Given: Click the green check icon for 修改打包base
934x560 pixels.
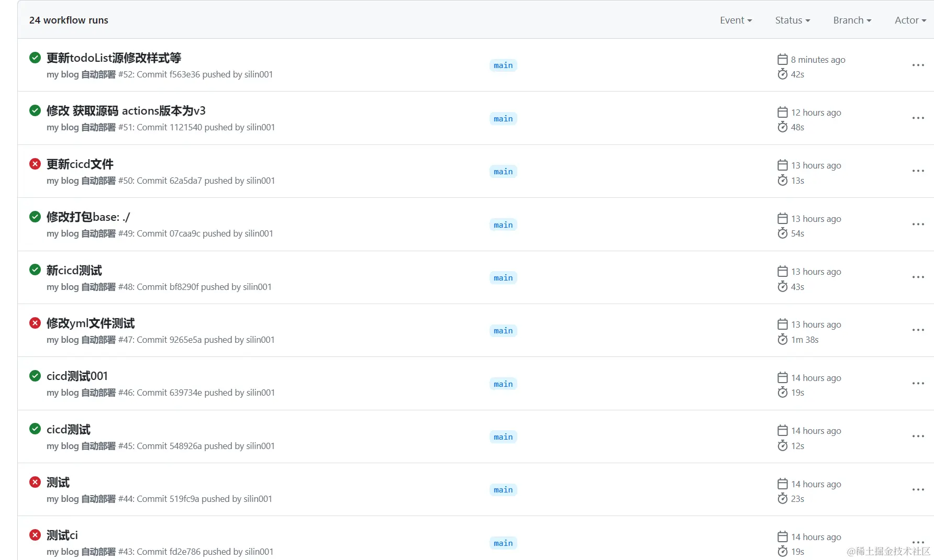Looking at the screenshot, I should click(35, 217).
